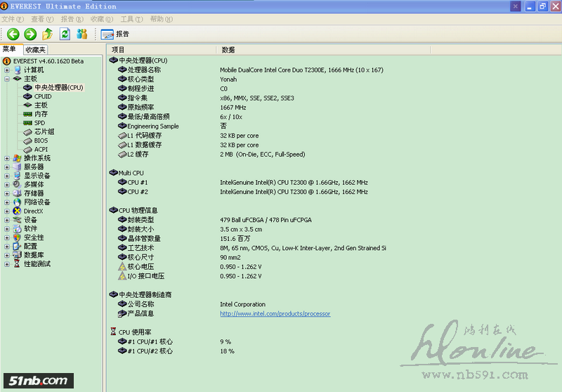Open the Intel processor product link
Viewport: 562px width, 392px height.
point(275,314)
